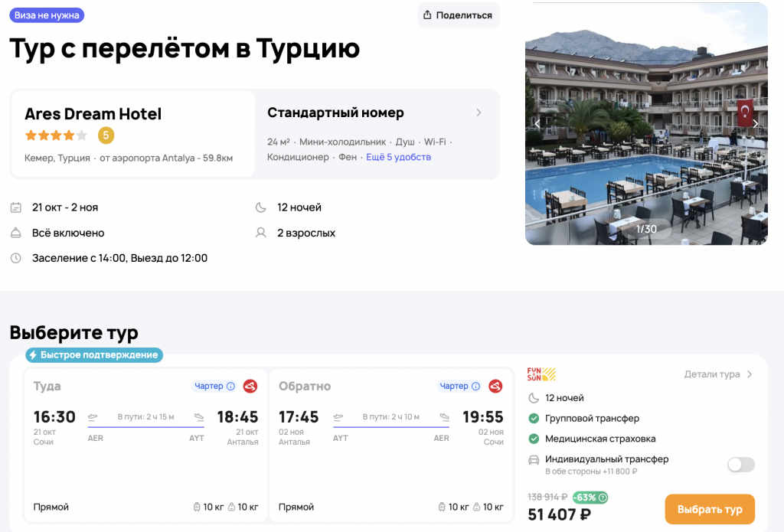Click the -63% discount info badge

click(590, 497)
